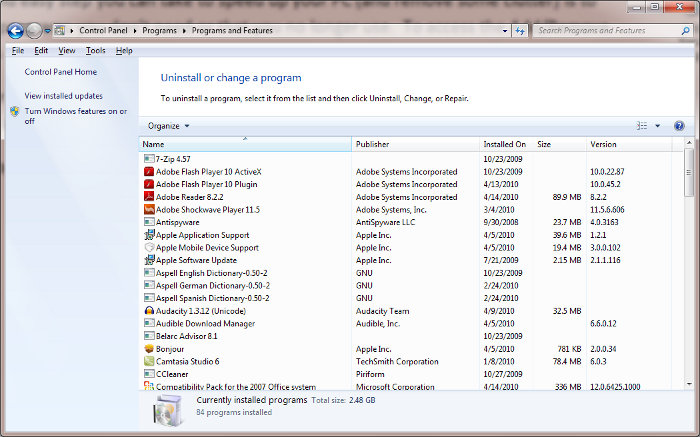Click Programs breadcrumb in address bar

(159, 30)
